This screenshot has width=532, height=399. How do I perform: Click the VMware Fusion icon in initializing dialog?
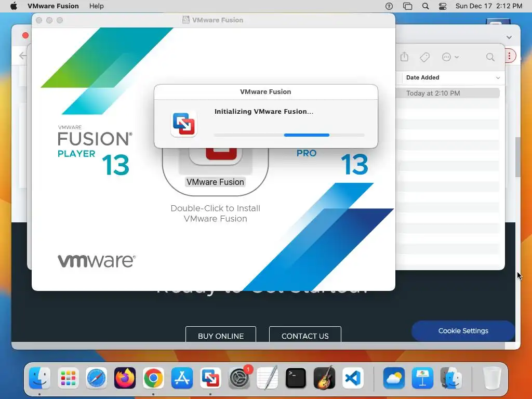point(183,124)
